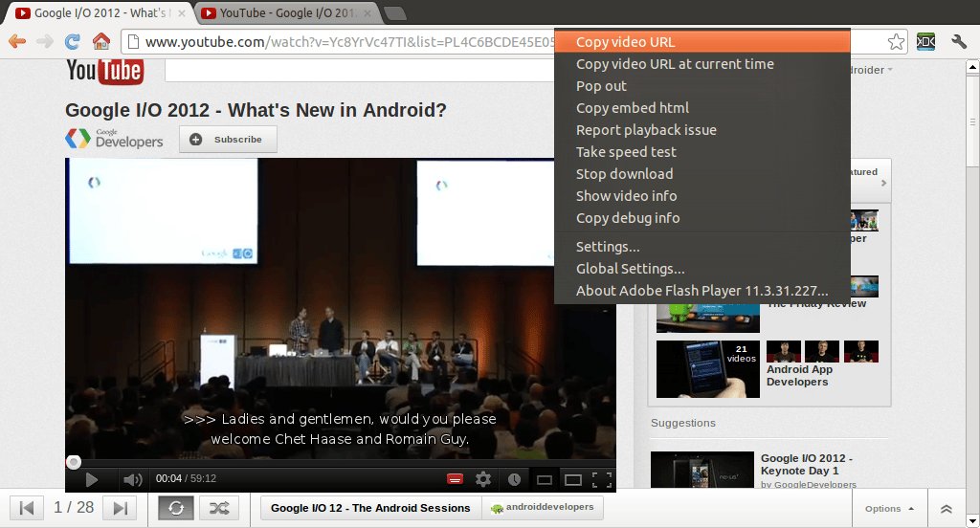
Task: Click the Suggestions heading
Action: coord(683,423)
